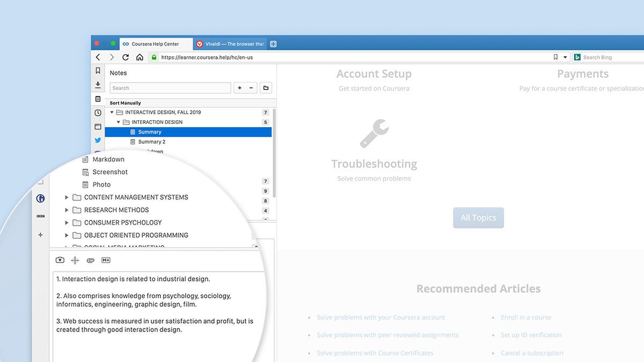Viewport: 644px width, 362px height.
Task: Open the Downloads panel in the sidebar
Action: (x=98, y=85)
